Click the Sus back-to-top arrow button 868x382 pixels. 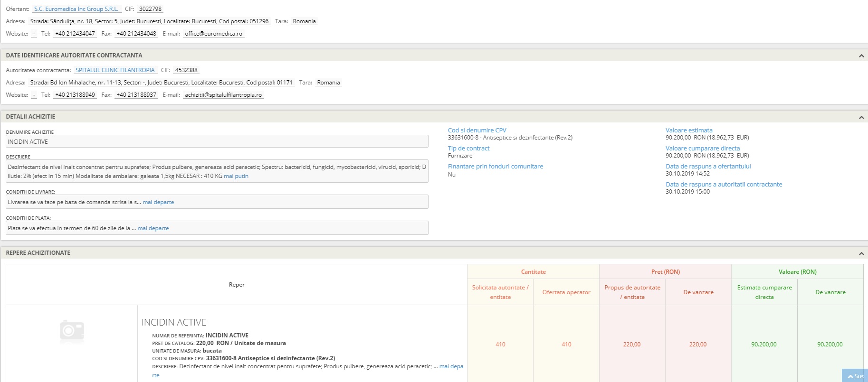[x=855, y=376]
